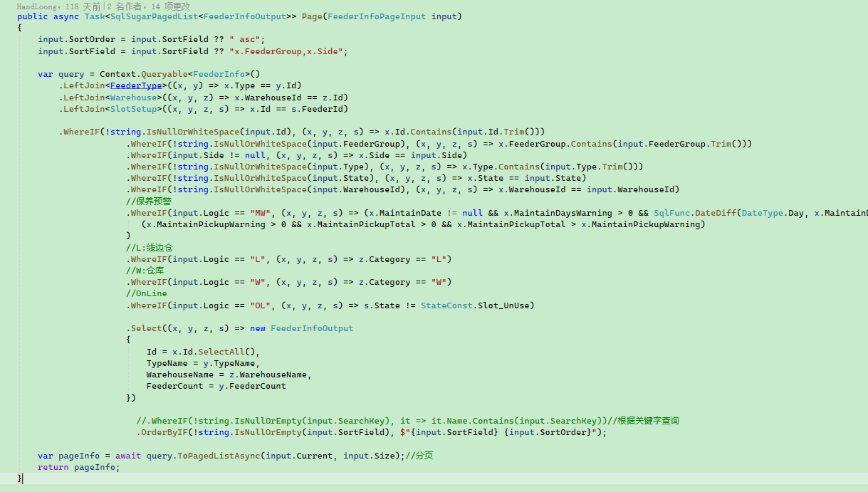The width and height of the screenshot is (868, 492).
Task: Click the "MW" string literal
Action: pos(261,213)
